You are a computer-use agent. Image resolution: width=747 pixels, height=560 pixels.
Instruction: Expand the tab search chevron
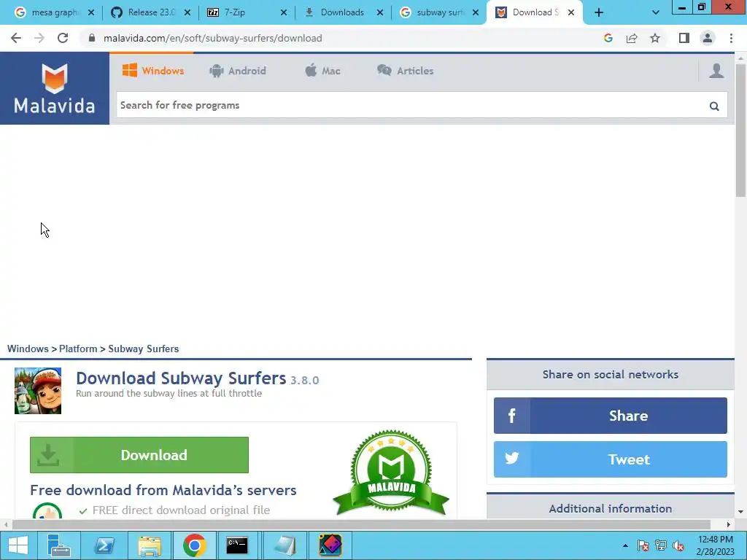pyautogui.click(x=656, y=13)
